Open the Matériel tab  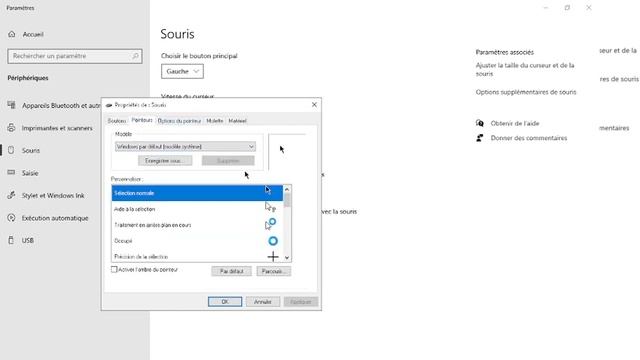pyautogui.click(x=238, y=121)
